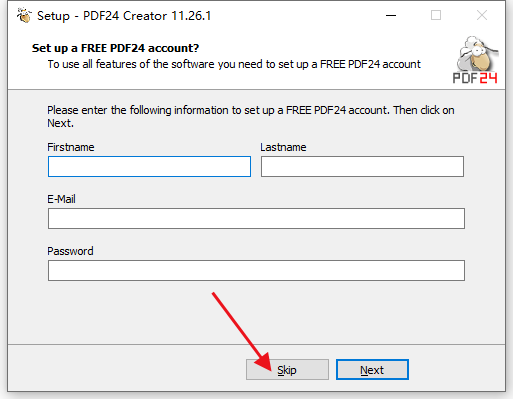Click the E-Mail label

tap(61, 199)
